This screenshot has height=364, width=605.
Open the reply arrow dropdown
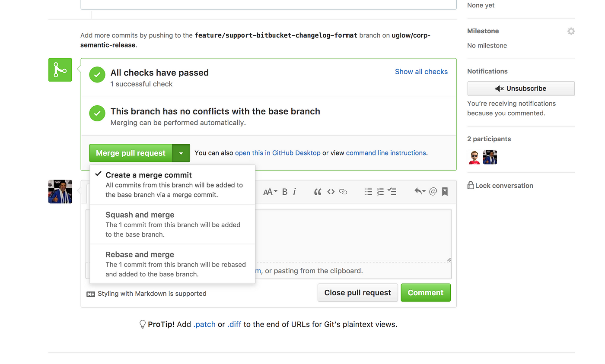click(x=420, y=191)
